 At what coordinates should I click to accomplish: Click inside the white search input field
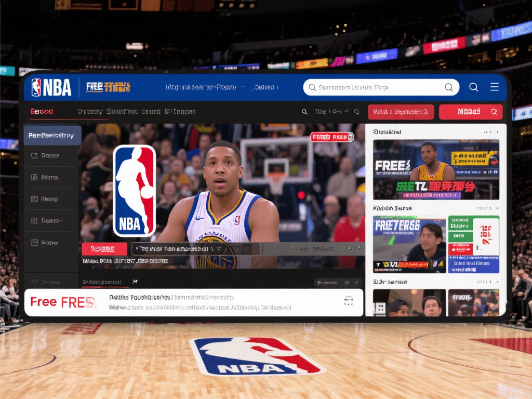click(x=374, y=87)
